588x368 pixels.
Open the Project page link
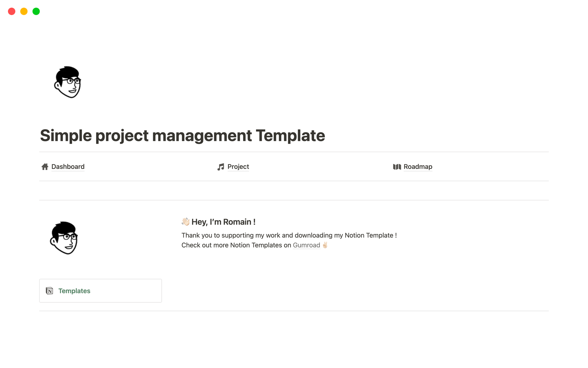[238, 167]
